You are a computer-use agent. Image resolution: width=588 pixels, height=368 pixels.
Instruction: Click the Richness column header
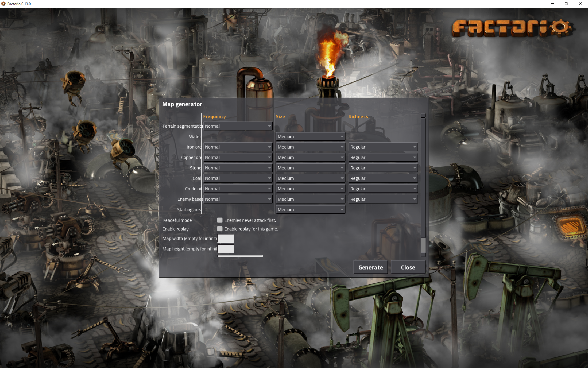358,117
